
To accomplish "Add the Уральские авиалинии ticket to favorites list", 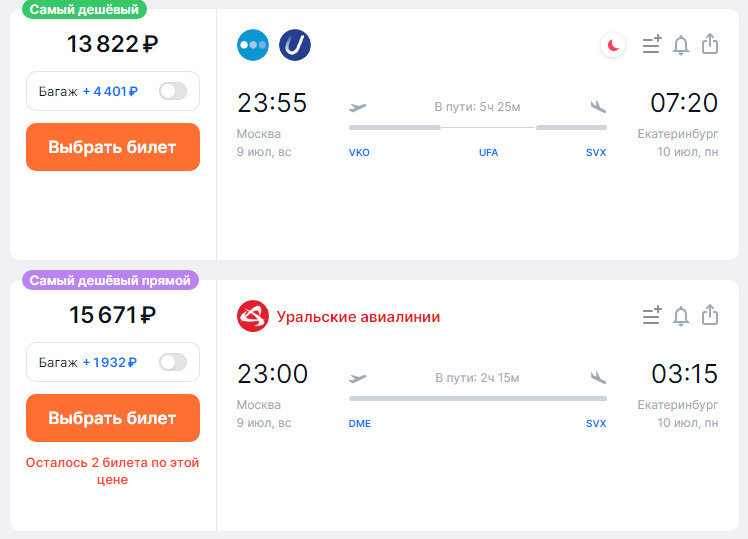I will click(652, 316).
